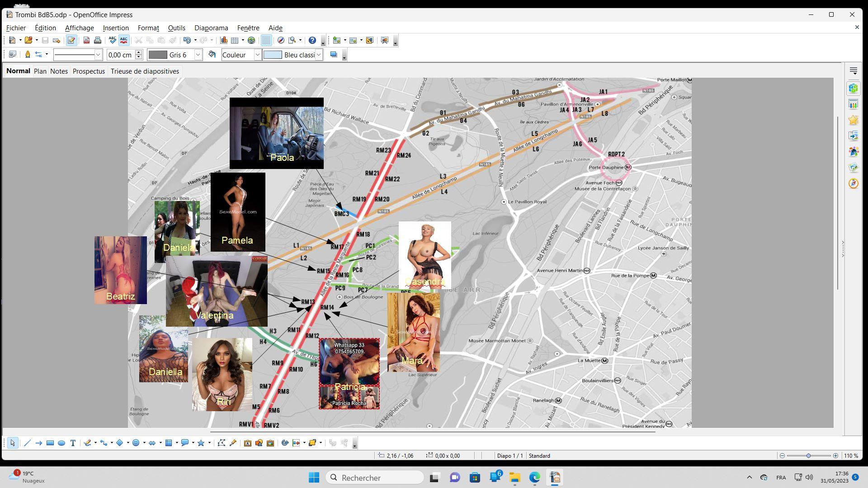Insert a chart via toolbar icon

(x=224, y=41)
